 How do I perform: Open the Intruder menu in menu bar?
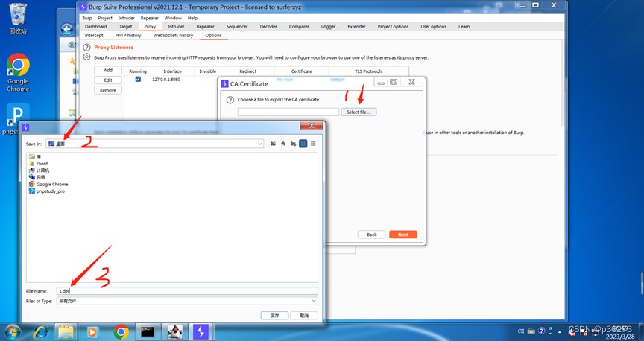point(127,18)
